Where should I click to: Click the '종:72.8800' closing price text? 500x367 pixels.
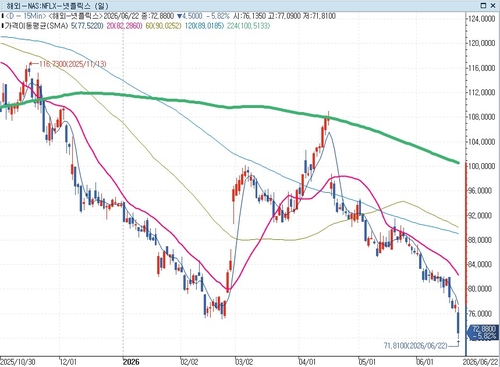(x=156, y=16)
